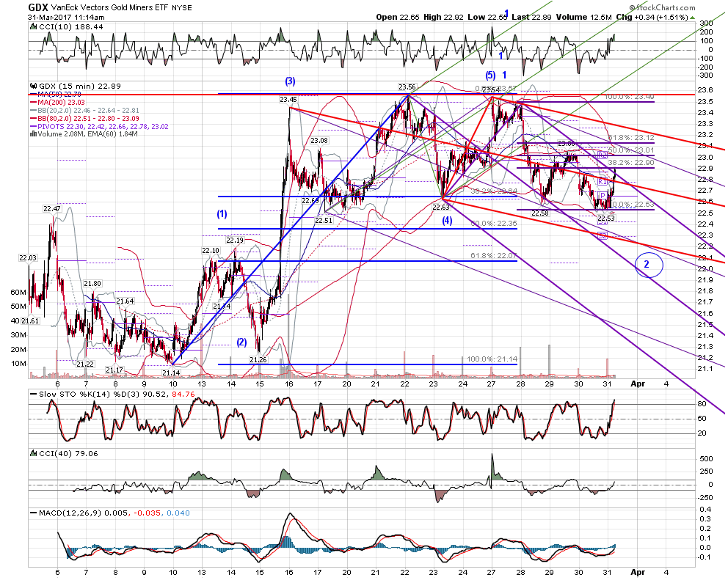Click the 23.08 price label
The width and height of the screenshot is (728, 583).
(x=319, y=141)
